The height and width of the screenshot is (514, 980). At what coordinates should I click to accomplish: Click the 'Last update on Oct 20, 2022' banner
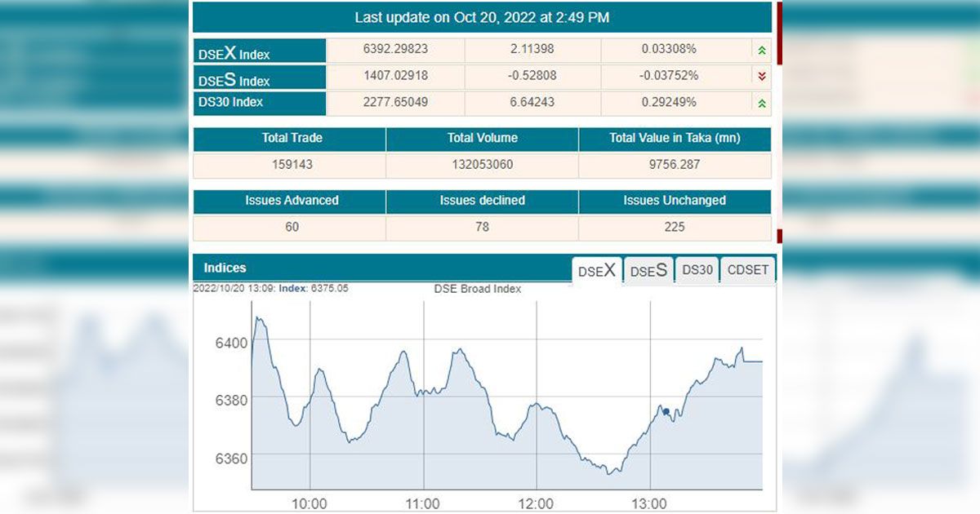tap(482, 17)
